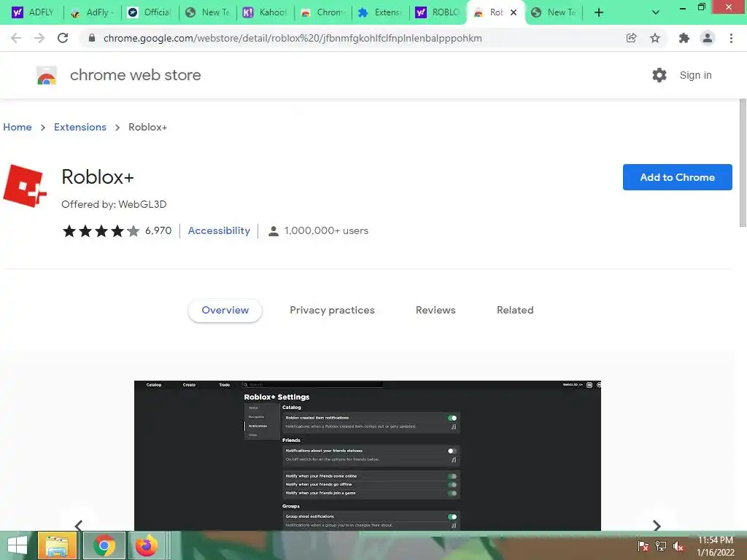The height and width of the screenshot is (560, 747).
Task: View site information via the lock icon
Action: [x=92, y=38]
